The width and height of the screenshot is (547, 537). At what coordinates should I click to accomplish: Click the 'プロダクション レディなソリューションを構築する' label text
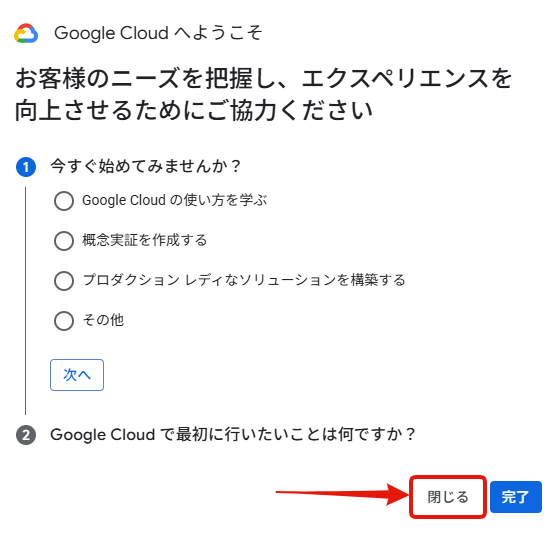click(244, 280)
